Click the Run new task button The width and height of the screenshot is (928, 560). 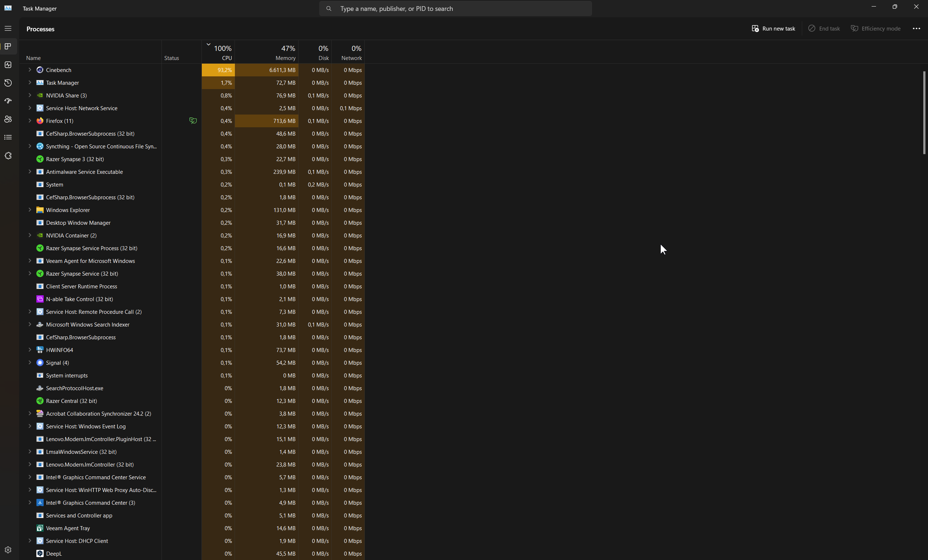coord(773,29)
